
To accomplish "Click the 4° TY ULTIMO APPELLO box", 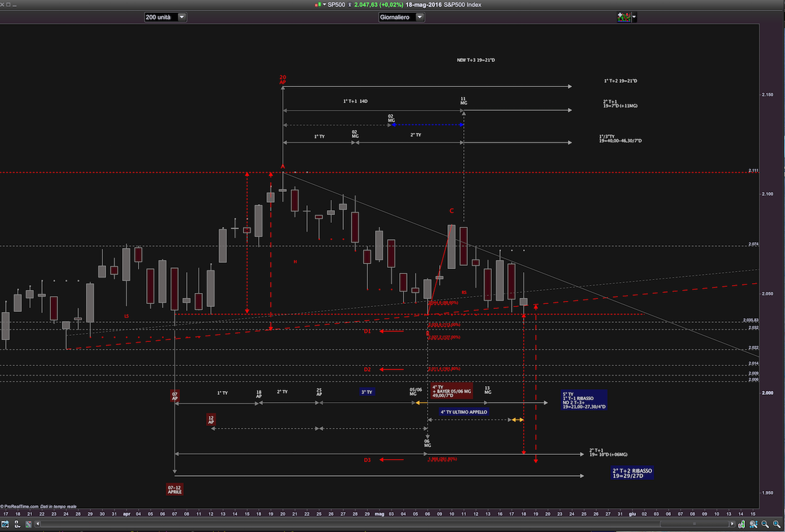I will [464, 412].
